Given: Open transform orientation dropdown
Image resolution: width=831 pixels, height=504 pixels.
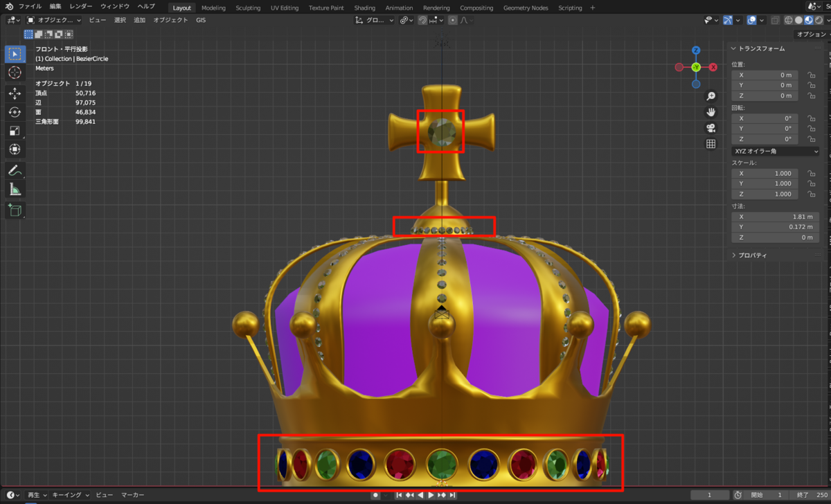Looking at the screenshot, I should pyautogui.click(x=374, y=20).
